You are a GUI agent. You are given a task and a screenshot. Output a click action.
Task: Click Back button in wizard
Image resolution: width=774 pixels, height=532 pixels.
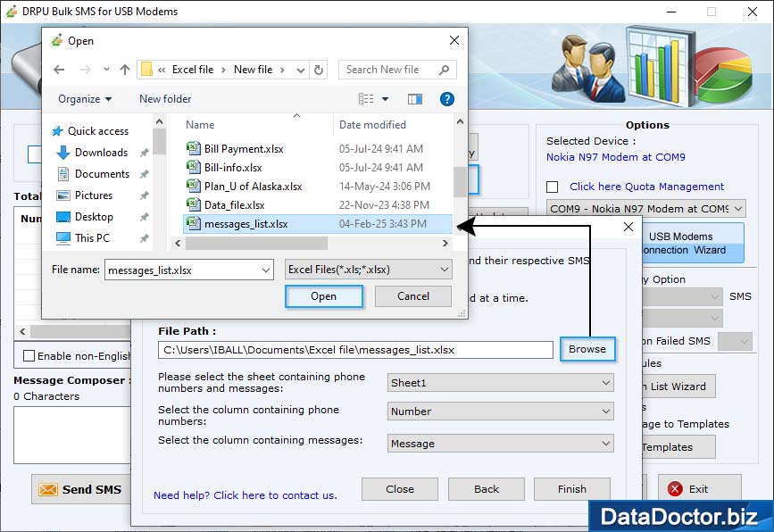[x=487, y=489]
